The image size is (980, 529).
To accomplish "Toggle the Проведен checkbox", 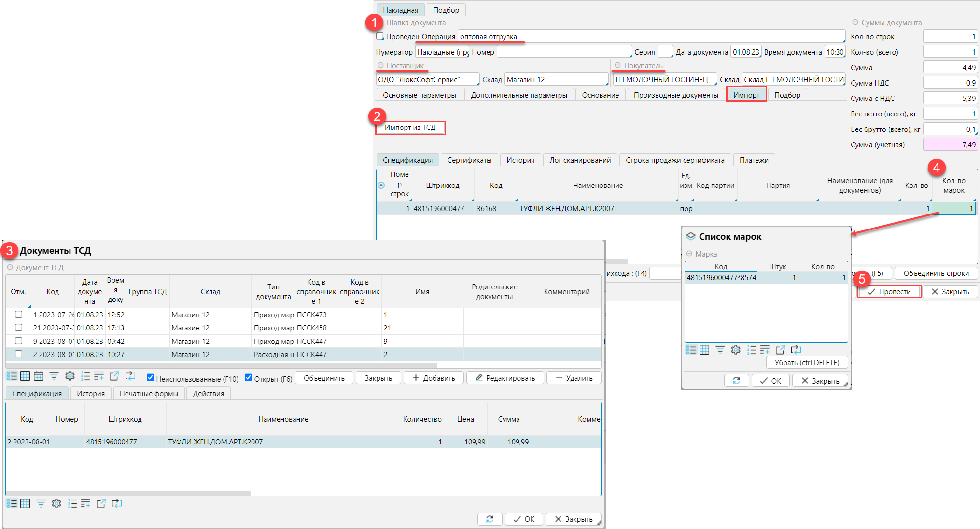I will click(x=380, y=36).
